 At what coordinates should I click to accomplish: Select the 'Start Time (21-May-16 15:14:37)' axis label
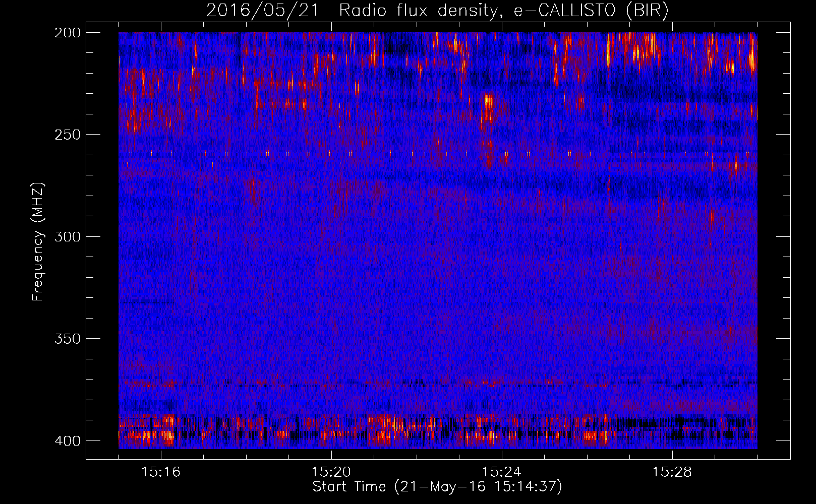click(x=437, y=487)
